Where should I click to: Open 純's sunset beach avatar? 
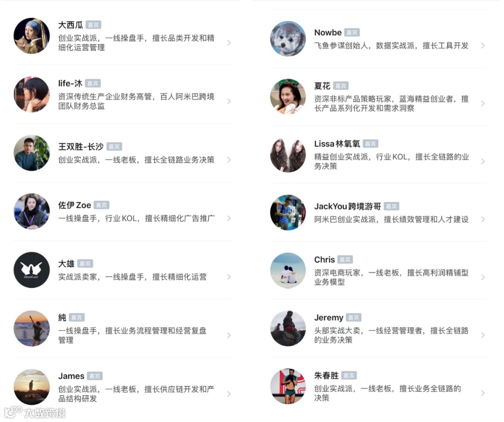[x=32, y=328]
